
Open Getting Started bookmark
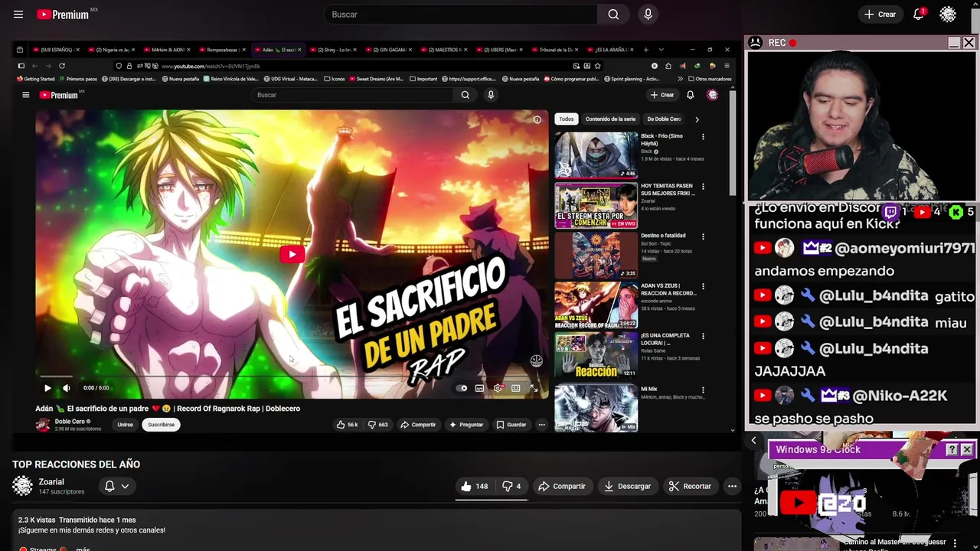(36, 79)
